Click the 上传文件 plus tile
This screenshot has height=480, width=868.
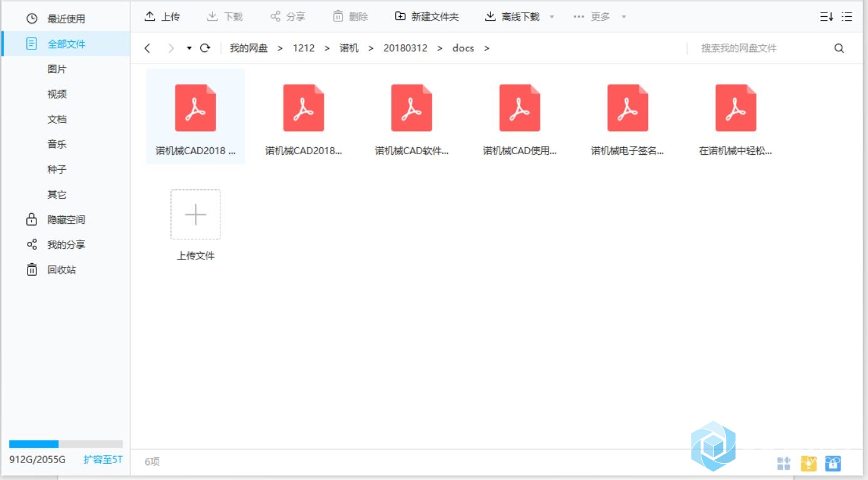tap(195, 214)
